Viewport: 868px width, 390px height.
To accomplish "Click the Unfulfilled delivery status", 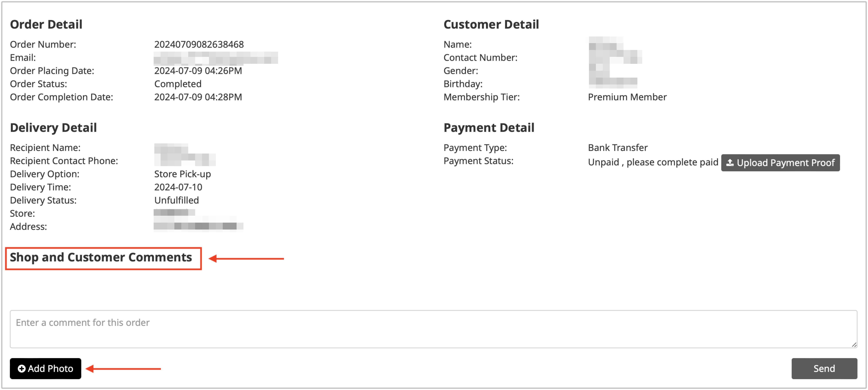I will 177,200.
